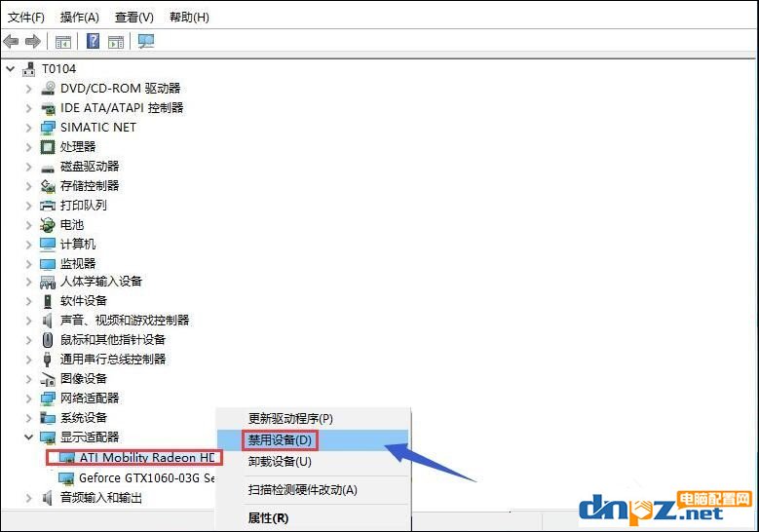Screen dimensions: 759x532
Task: Expand the 音频输入和输出 node
Action: [x=28, y=498]
